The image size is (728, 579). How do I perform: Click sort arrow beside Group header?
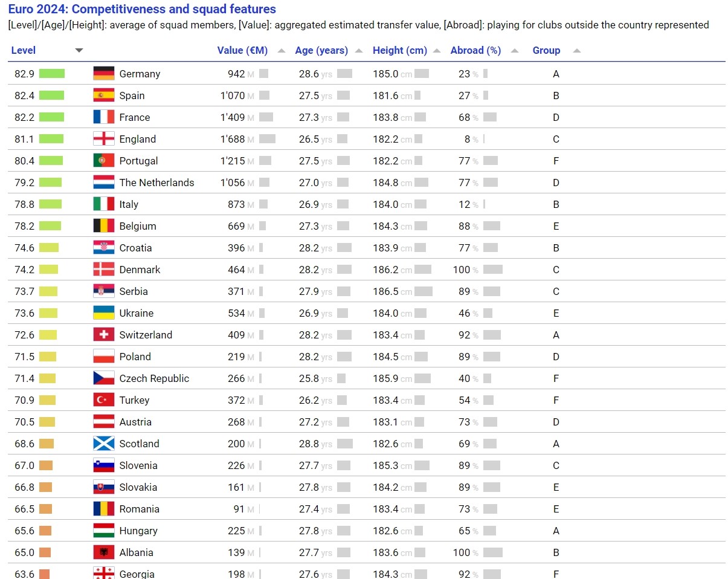click(x=577, y=51)
